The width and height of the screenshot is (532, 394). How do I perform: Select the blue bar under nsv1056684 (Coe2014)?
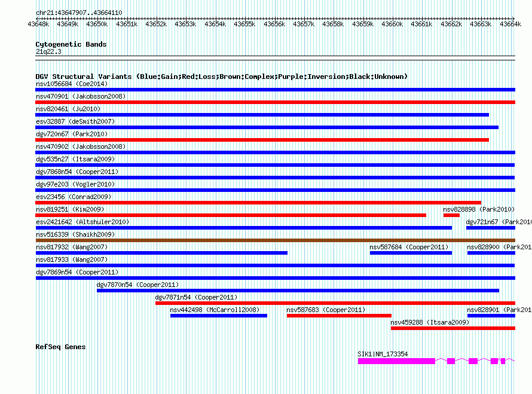tap(276, 90)
